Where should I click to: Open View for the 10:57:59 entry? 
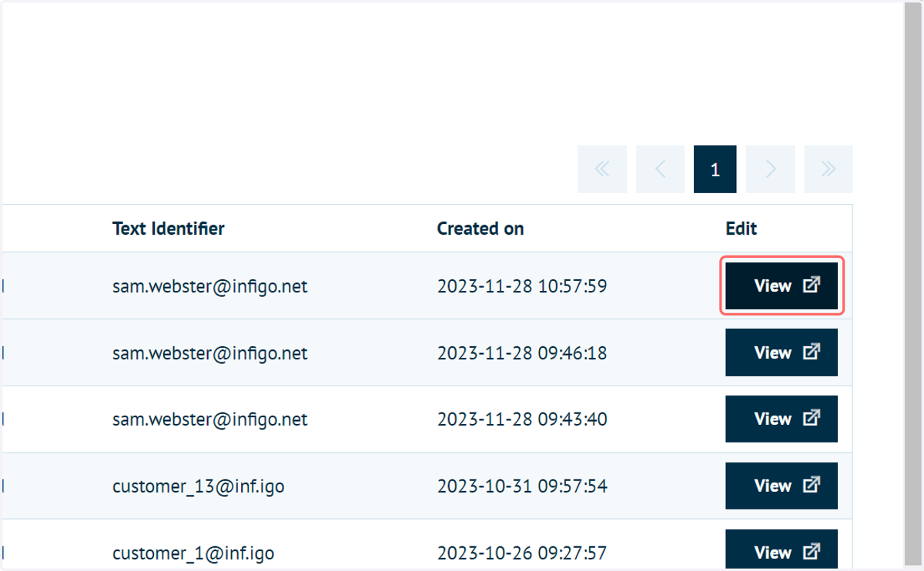click(782, 285)
